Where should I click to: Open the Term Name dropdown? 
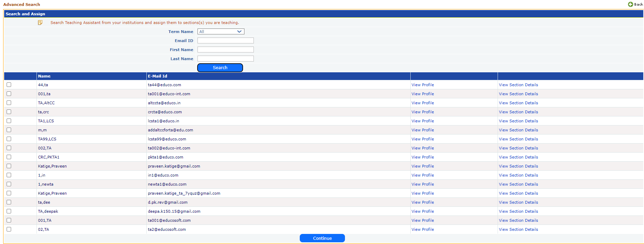click(221, 32)
